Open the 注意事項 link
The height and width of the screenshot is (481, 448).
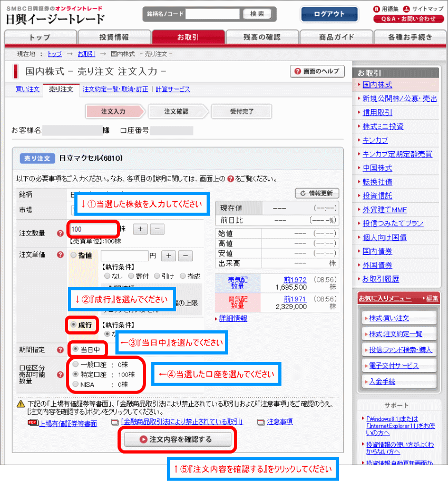point(280,422)
